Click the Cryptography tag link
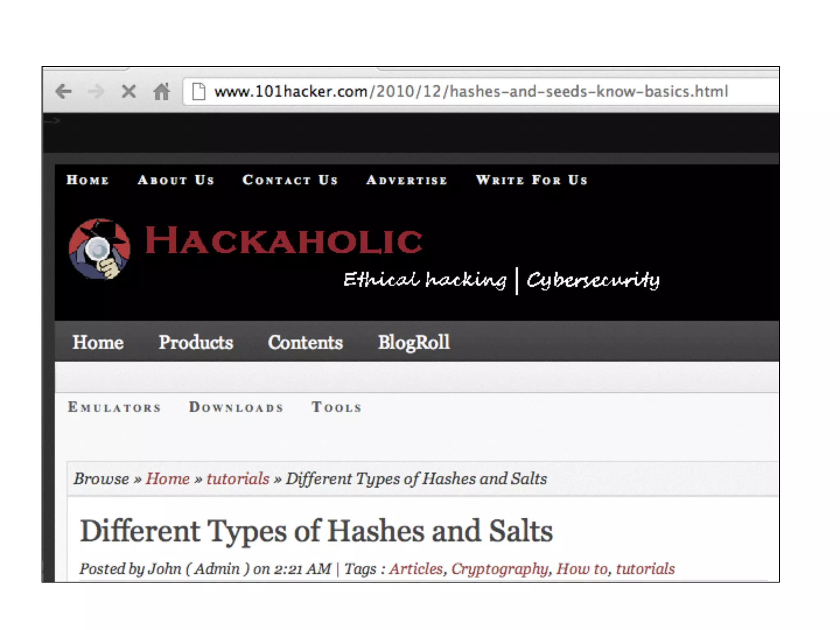The height and width of the screenshot is (630, 840). pyautogui.click(x=500, y=569)
